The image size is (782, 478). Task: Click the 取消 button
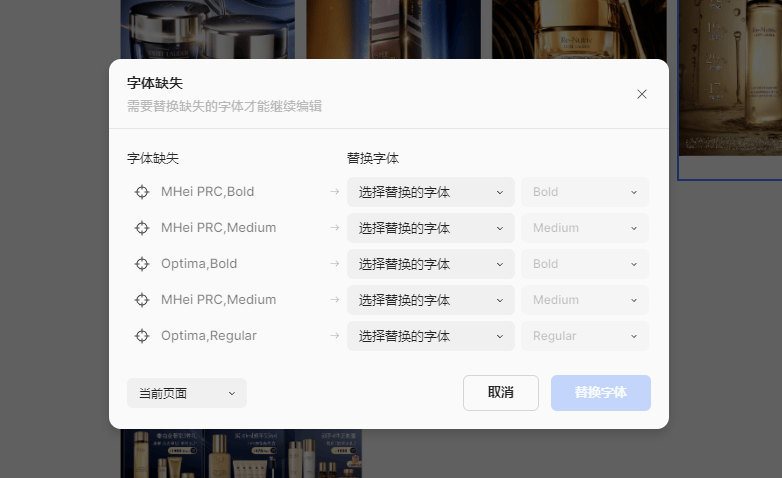click(500, 393)
